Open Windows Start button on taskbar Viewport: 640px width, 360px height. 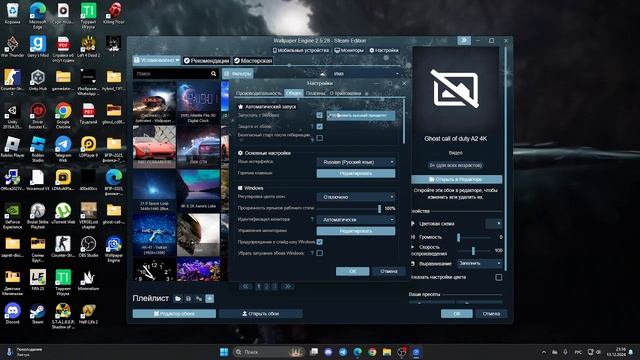click(224, 352)
